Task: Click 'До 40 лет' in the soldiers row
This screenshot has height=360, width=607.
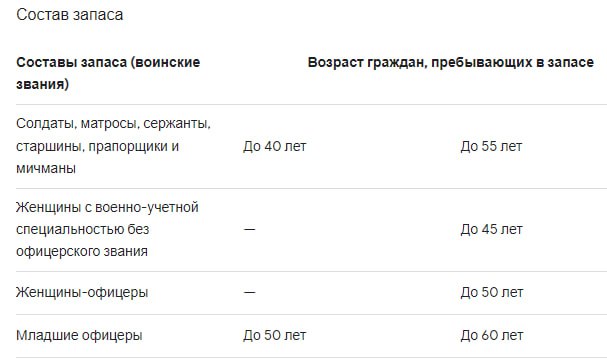Action: click(x=274, y=146)
